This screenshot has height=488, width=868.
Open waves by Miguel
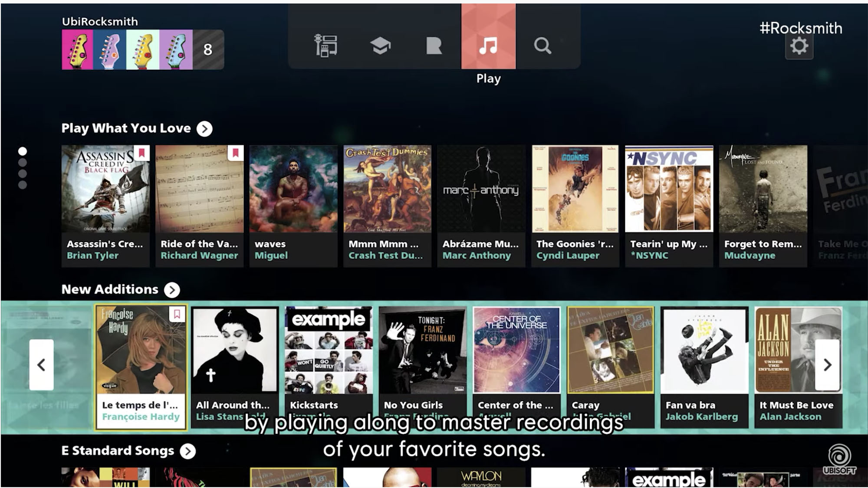pos(293,206)
